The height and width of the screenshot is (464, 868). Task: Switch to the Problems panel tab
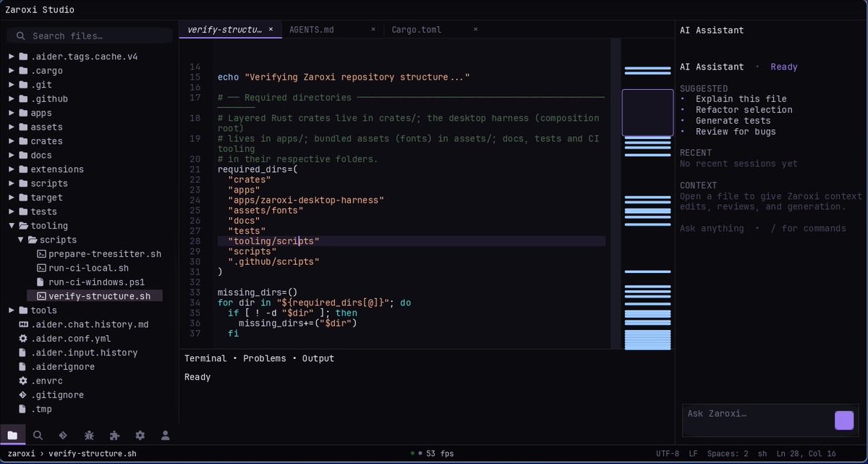[265, 358]
